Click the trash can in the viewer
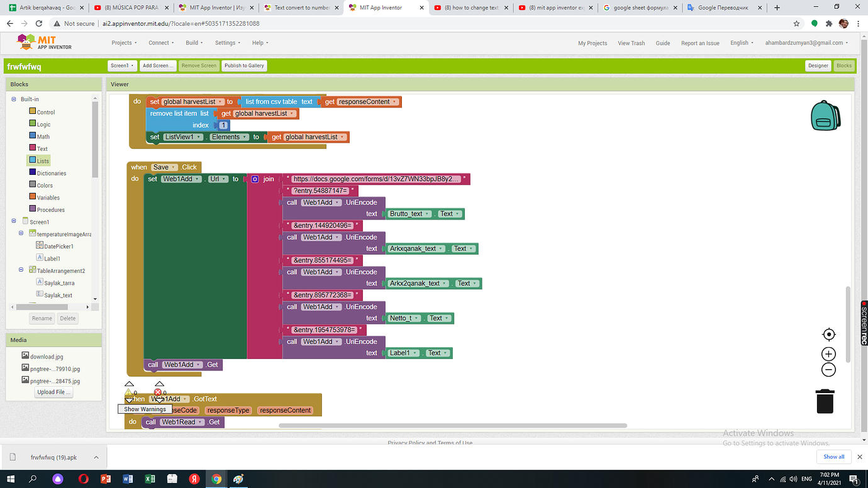 tap(825, 401)
